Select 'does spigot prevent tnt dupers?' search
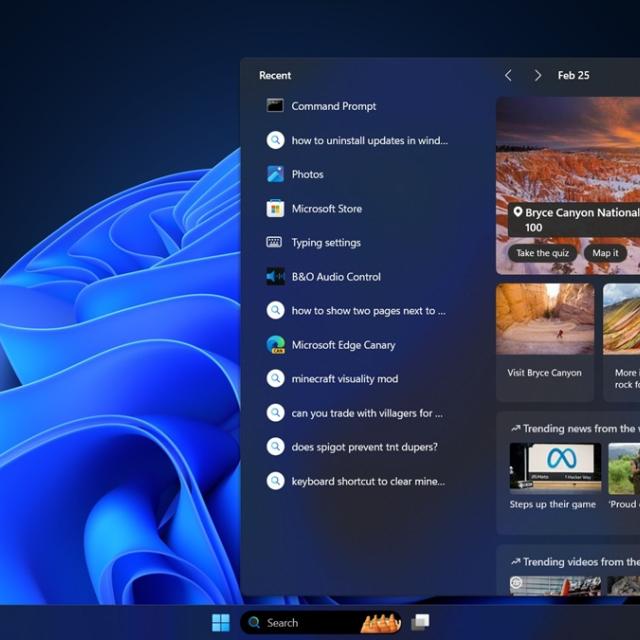 [x=364, y=447]
